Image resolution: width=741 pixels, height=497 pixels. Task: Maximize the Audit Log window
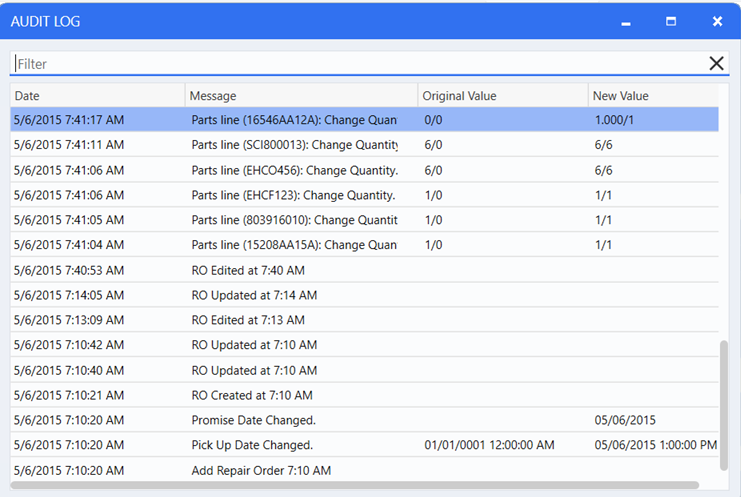click(x=671, y=22)
